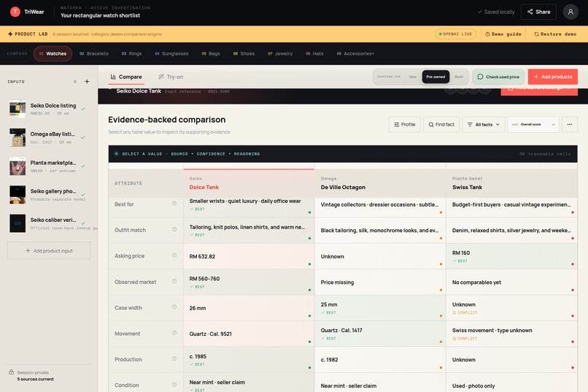588x392 pixels.
Task: Inspect the Quartz · Cal. 9521 cell
Action: pos(249,334)
